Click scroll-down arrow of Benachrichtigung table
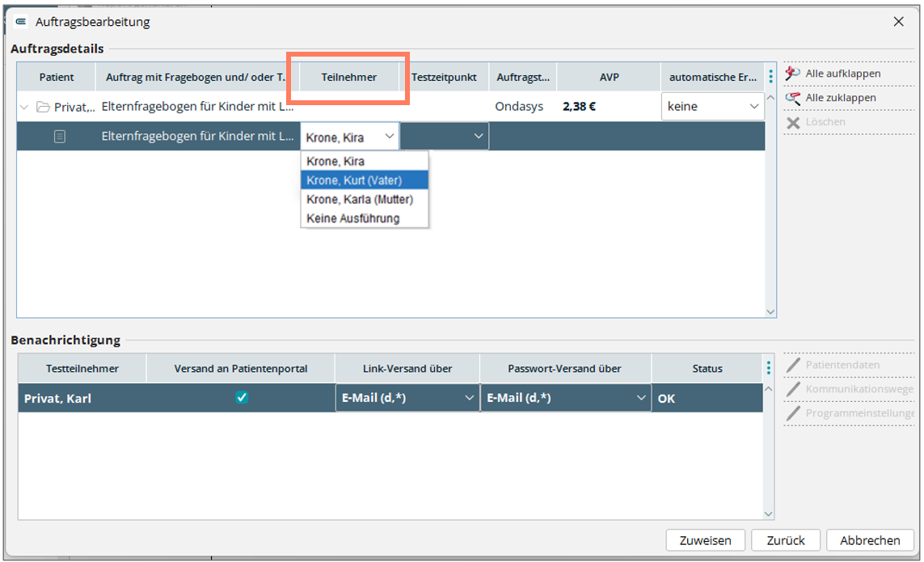924x562 pixels. (x=768, y=513)
